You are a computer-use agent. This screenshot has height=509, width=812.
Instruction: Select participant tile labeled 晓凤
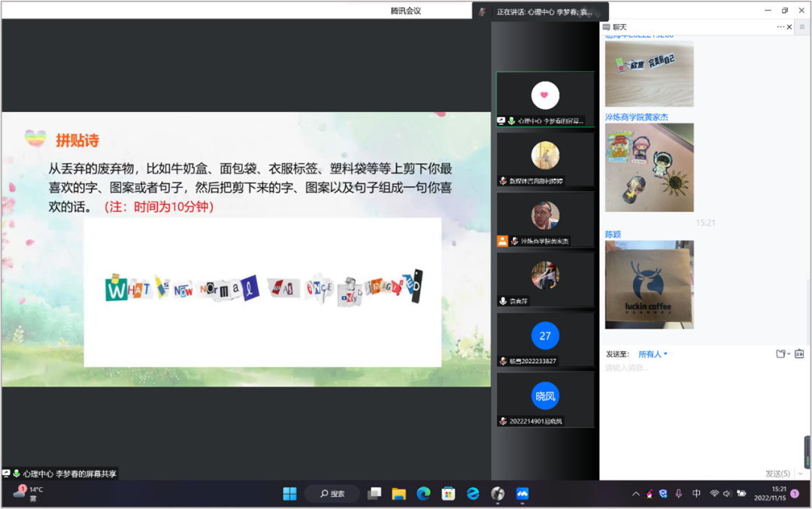[x=545, y=399]
